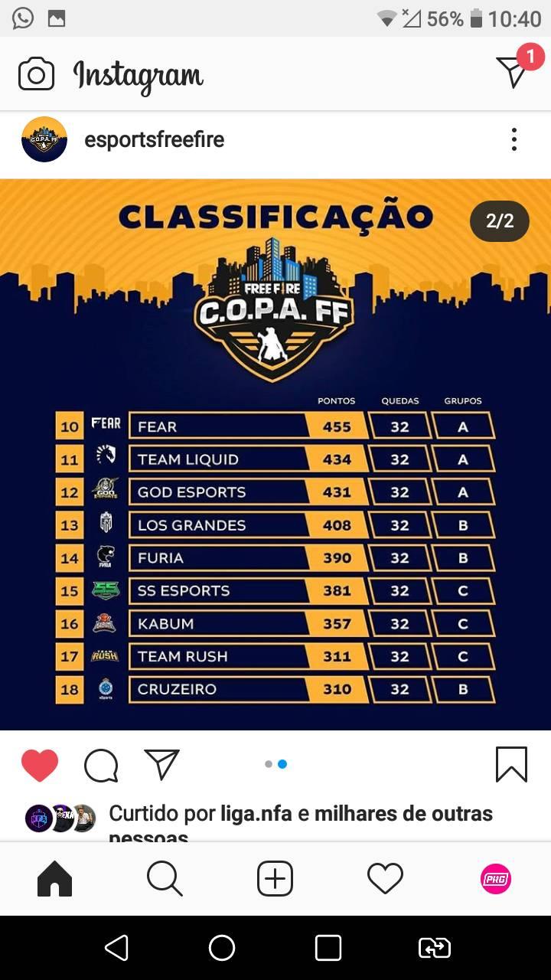Image resolution: width=551 pixels, height=980 pixels.
Task: Open profile tab with pink PHG avatar
Action: tap(495, 879)
